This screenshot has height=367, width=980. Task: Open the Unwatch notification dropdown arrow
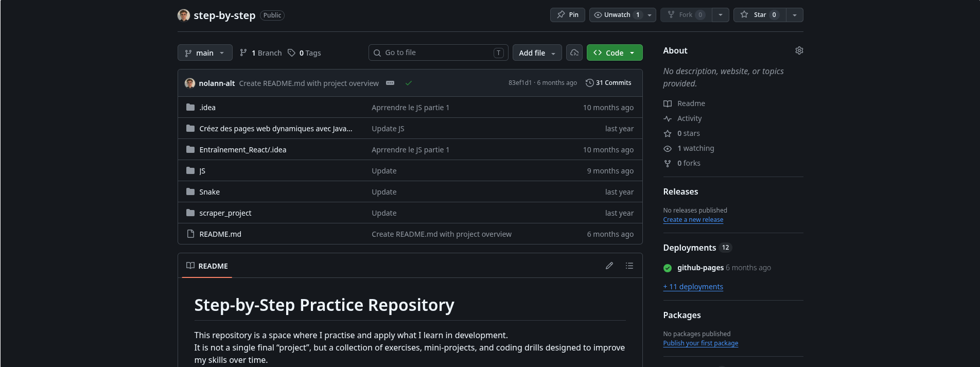650,15
